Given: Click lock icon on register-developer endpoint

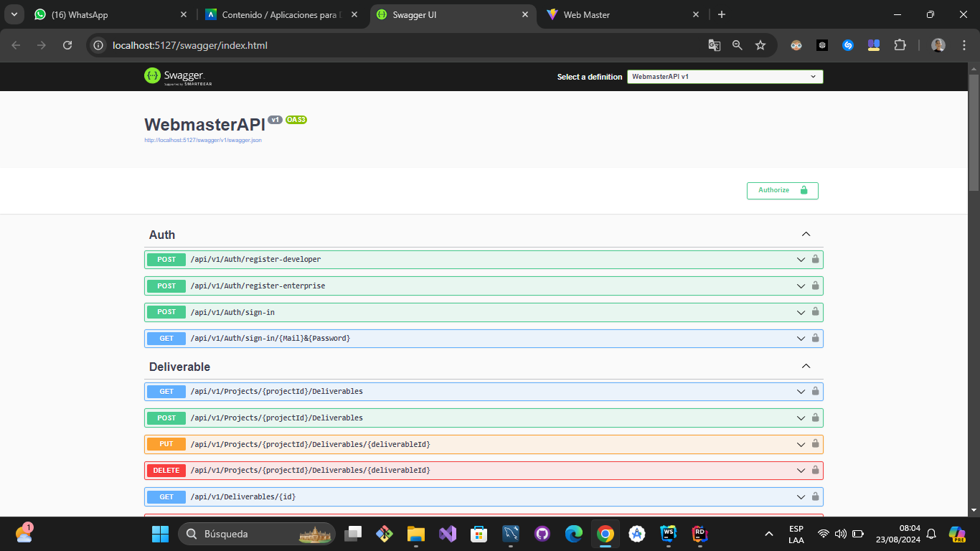Looking at the screenshot, I should click(815, 259).
